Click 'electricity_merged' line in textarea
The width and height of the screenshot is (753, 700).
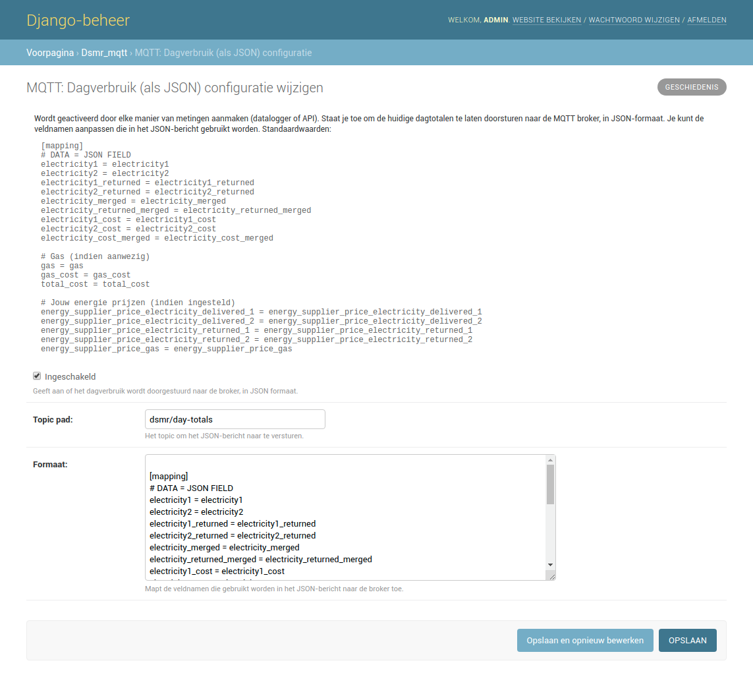(x=224, y=548)
